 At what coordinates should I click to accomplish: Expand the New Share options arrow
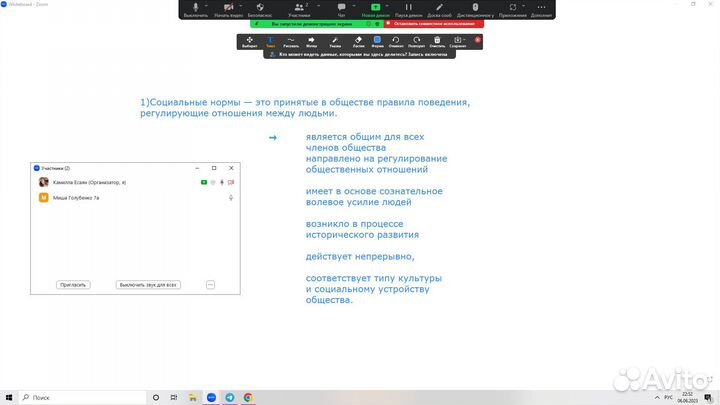pyautogui.click(x=387, y=6)
